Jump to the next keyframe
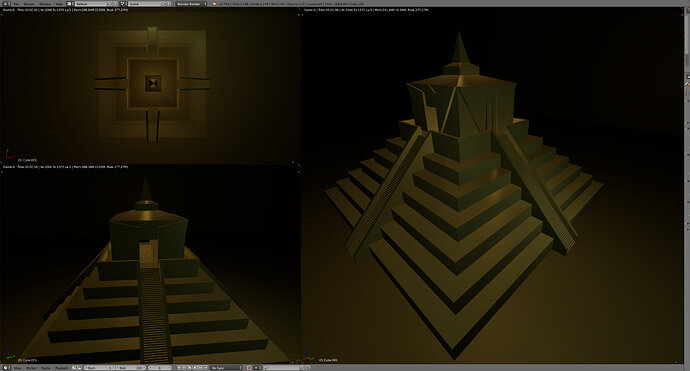Image resolution: width=690 pixels, height=371 pixels. pos(200,367)
